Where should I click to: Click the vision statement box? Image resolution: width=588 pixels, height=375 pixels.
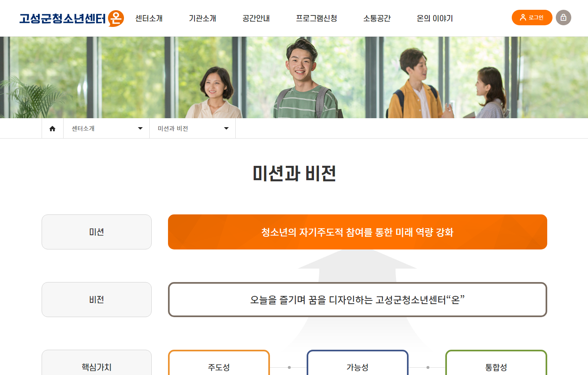tap(358, 300)
